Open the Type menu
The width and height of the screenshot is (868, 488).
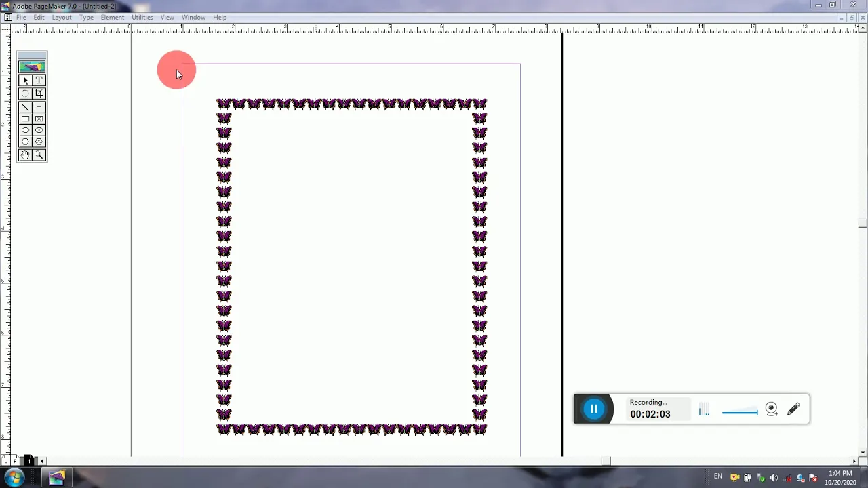pos(86,17)
